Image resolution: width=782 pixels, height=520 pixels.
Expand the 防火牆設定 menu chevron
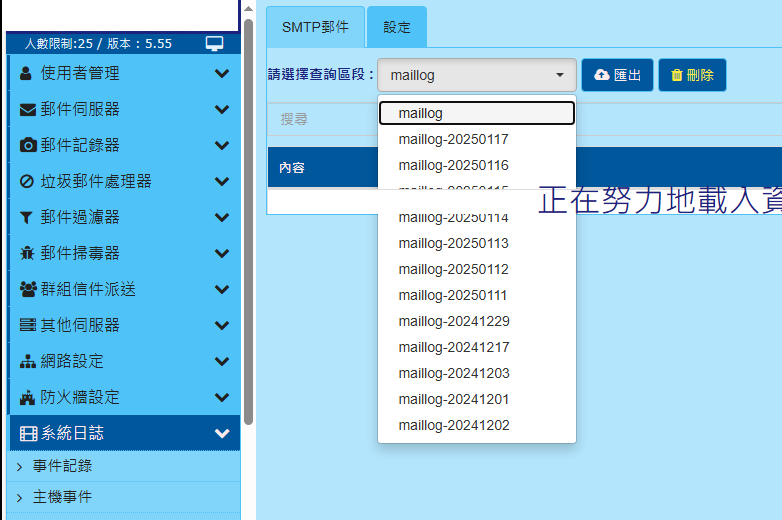click(222, 397)
